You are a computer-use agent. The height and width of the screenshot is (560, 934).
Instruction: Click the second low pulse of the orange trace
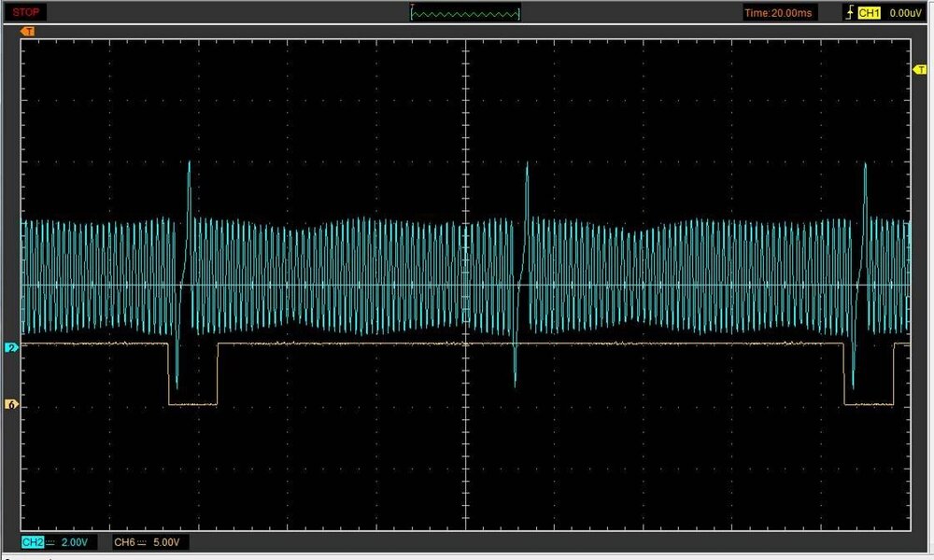tap(869, 403)
